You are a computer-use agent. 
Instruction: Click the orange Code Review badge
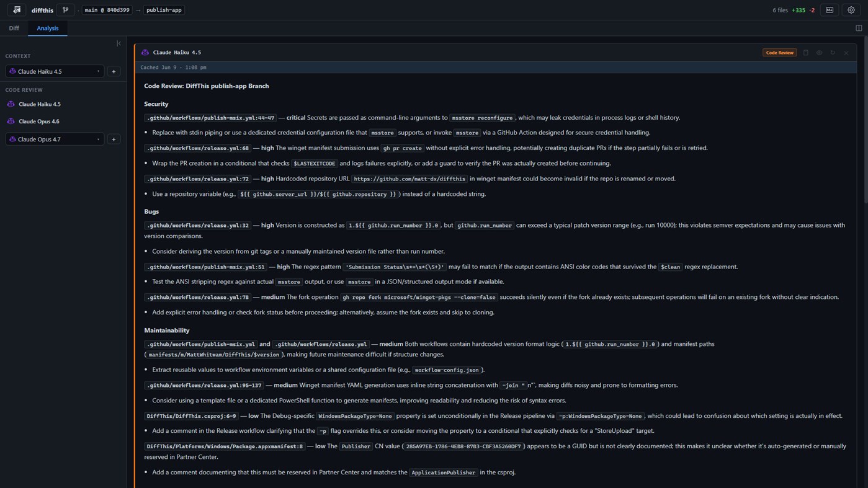(779, 53)
